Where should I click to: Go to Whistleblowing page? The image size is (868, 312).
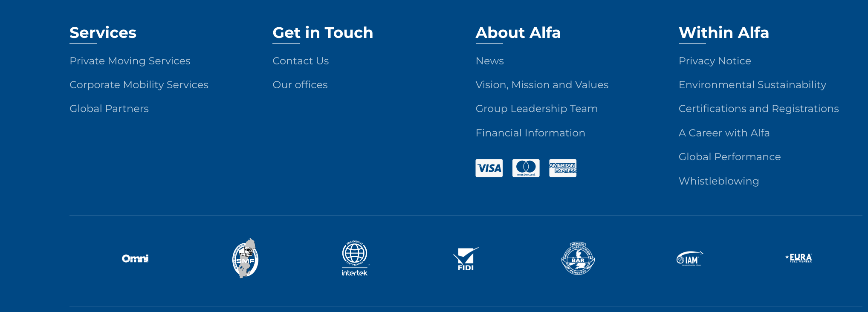(x=718, y=181)
